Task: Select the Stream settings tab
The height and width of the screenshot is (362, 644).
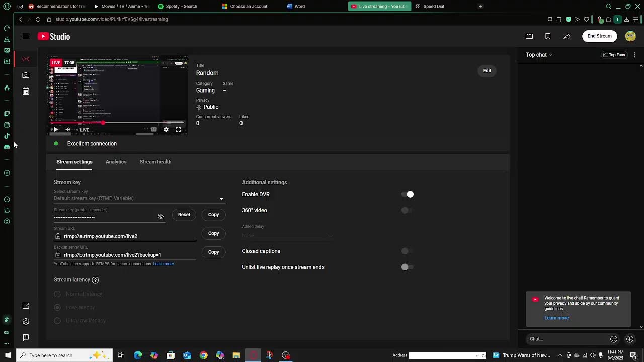Action: 74,162
